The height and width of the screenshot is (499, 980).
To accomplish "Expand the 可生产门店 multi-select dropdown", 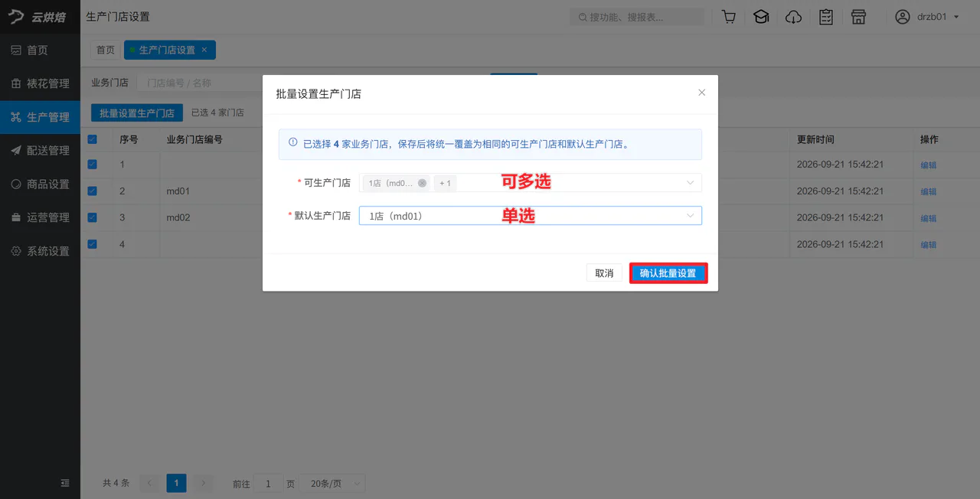I will pyautogui.click(x=530, y=183).
